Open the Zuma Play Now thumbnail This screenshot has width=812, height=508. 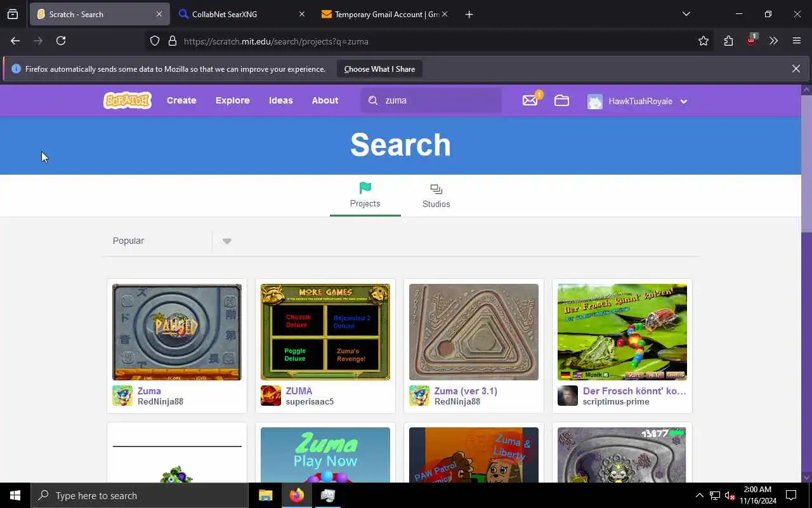point(325,455)
